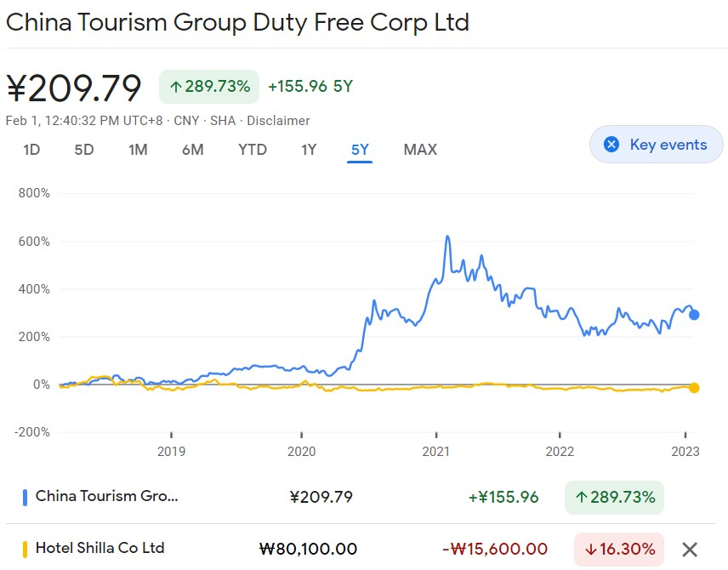
Task: Click the 289.73% gain badge in header
Action: 209,87
